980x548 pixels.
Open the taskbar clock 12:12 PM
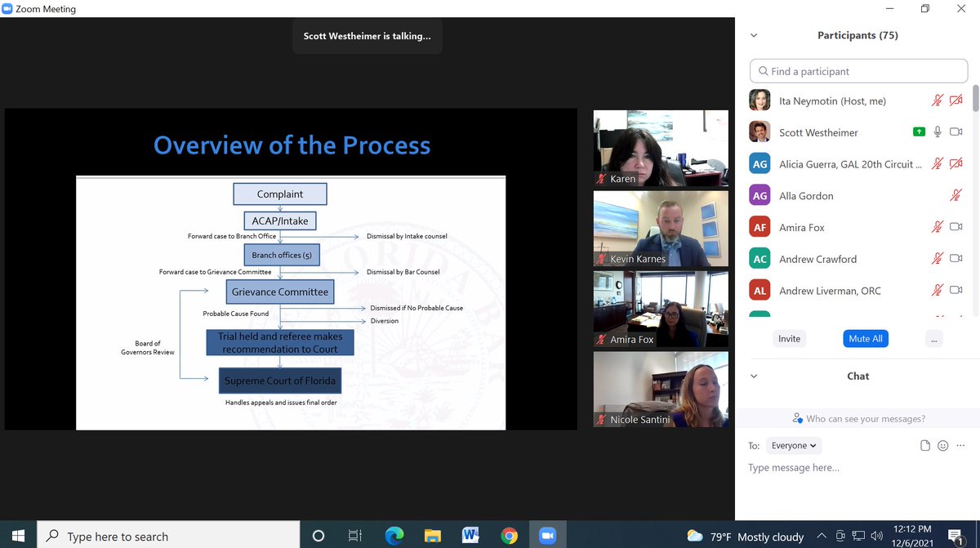click(914, 536)
